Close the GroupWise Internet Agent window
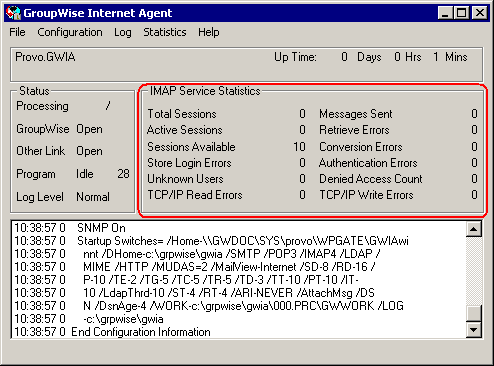The image size is (494, 366). 480,13
